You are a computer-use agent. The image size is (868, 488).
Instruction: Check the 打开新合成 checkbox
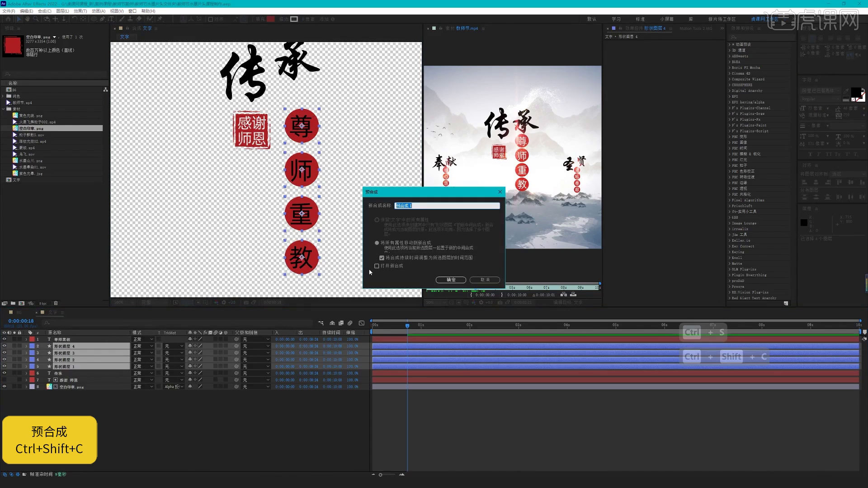click(x=377, y=266)
